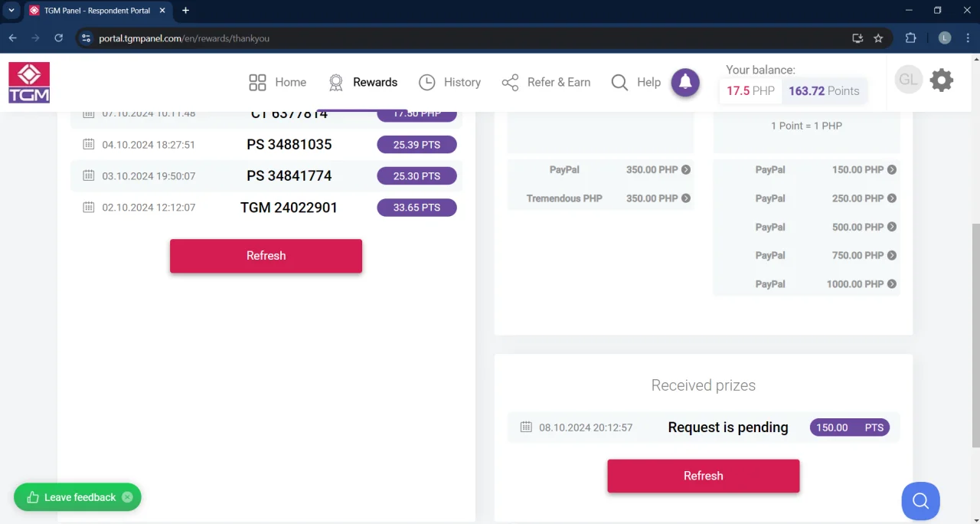Screen dimensions: 980x524
Task: Open the Help menu
Action: pyautogui.click(x=635, y=82)
